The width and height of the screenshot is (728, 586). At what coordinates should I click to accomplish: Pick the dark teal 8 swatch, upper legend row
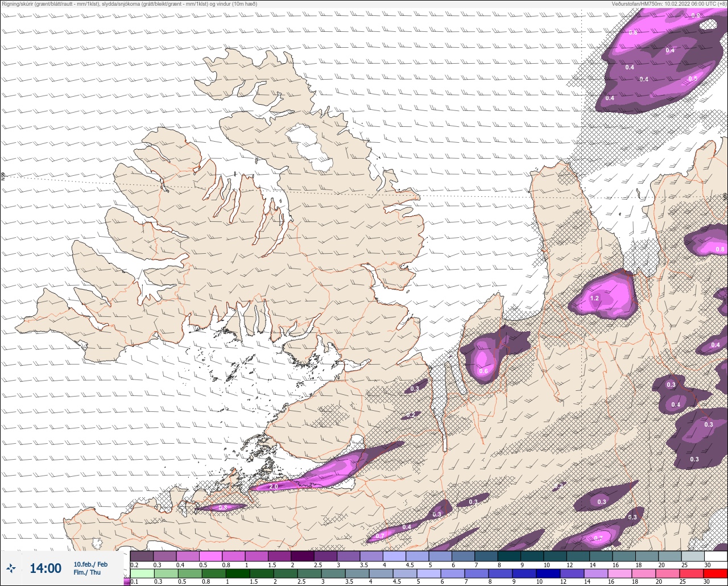click(509, 556)
